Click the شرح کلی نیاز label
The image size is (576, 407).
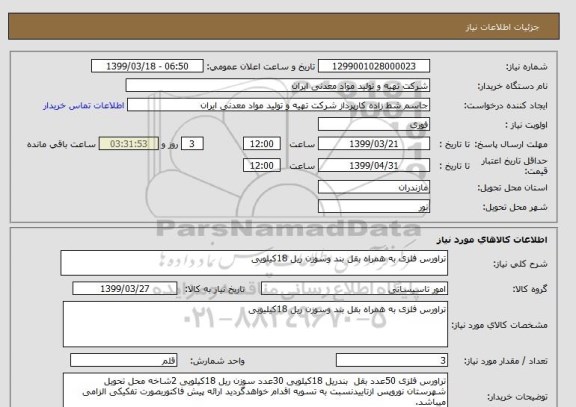click(x=520, y=264)
